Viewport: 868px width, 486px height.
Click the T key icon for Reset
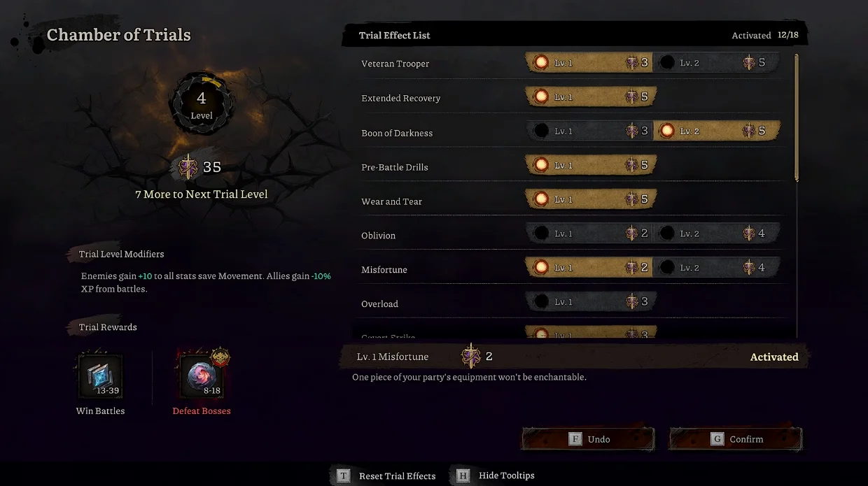[343, 476]
